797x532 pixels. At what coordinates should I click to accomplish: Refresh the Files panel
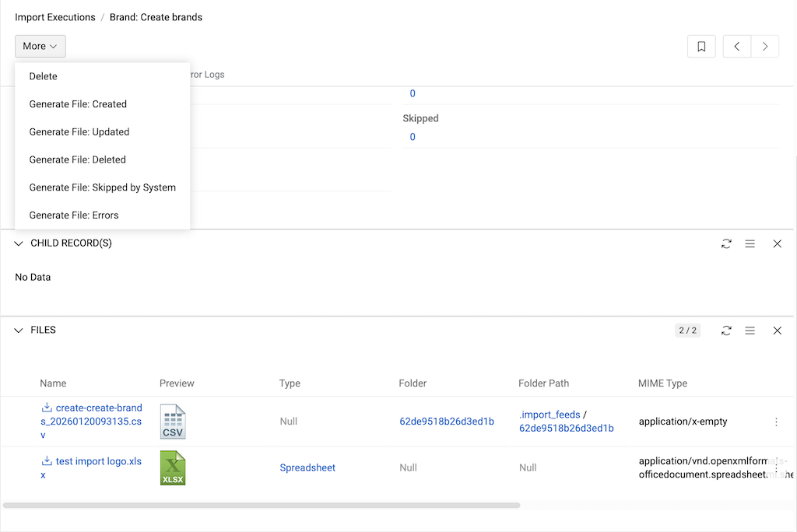click(726, 331)
